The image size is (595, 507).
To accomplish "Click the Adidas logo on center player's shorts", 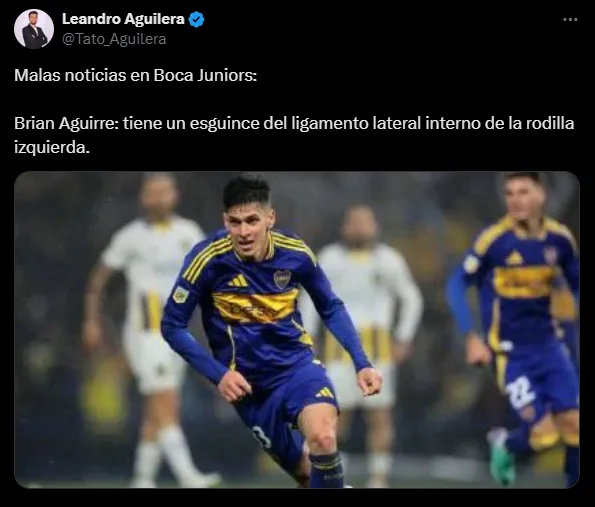I will tap(326, 392).
